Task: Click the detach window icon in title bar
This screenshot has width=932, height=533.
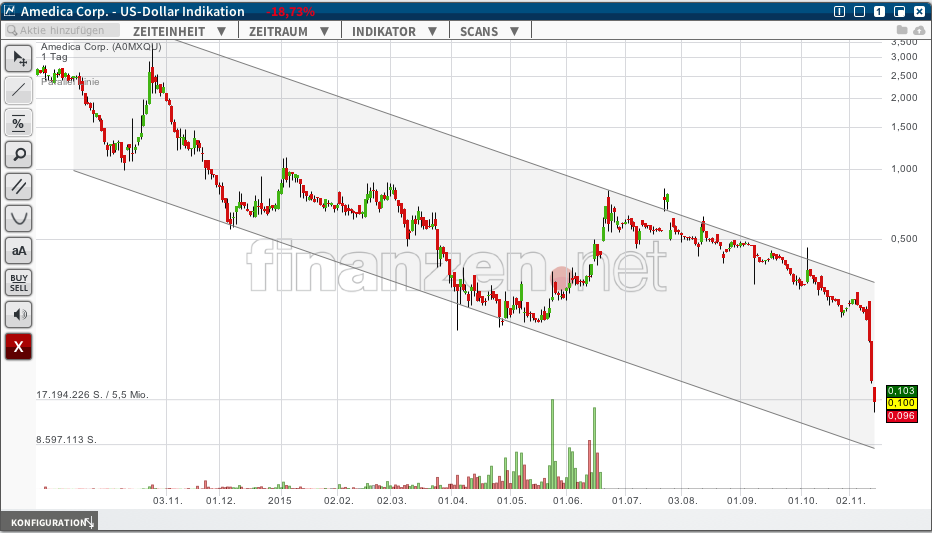Action: click(899, 11)
